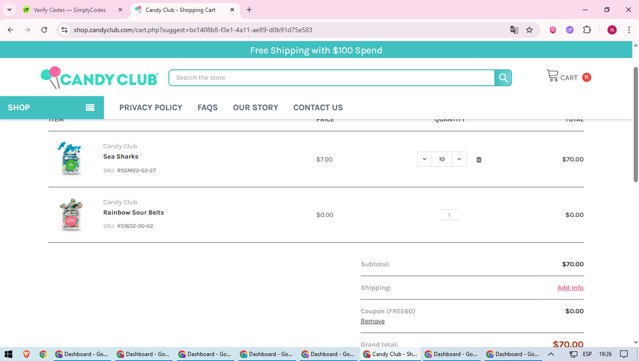Click the $7.00 Sea Sharks price

click(x=324, y=159)
